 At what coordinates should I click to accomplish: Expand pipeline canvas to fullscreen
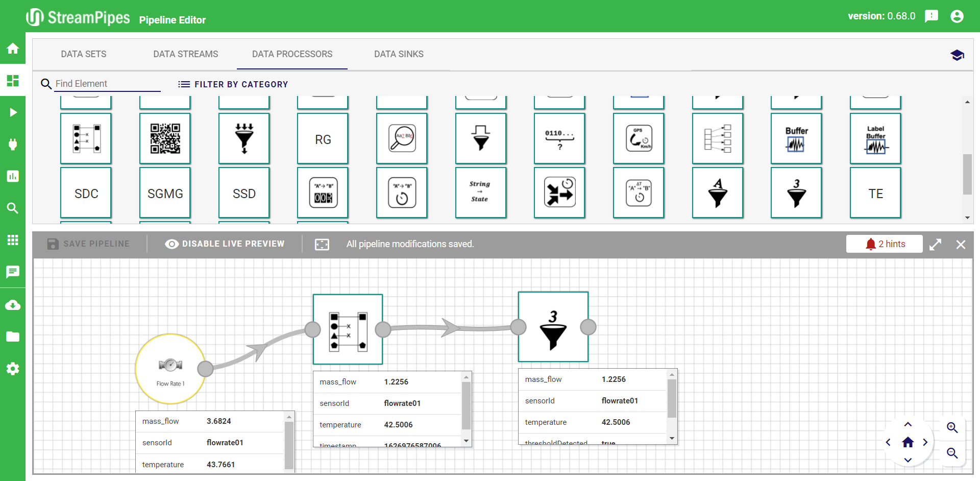(935, 245)
